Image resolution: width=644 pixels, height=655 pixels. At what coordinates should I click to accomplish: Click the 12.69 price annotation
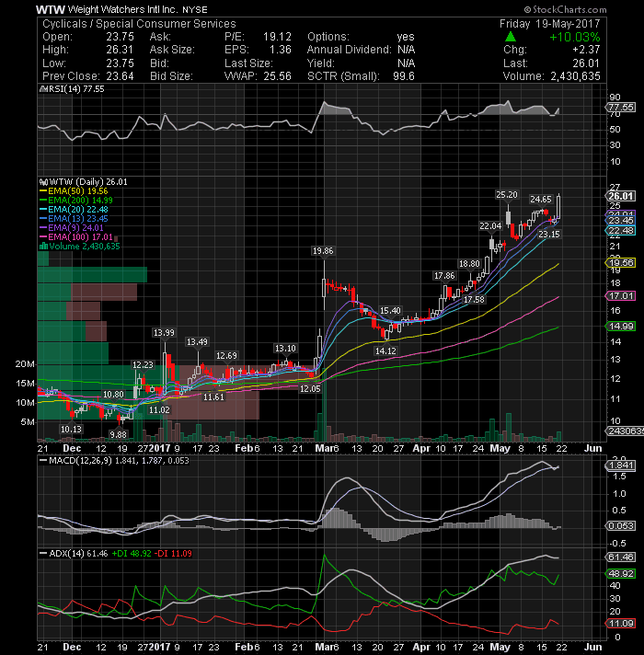click(226, 355)
